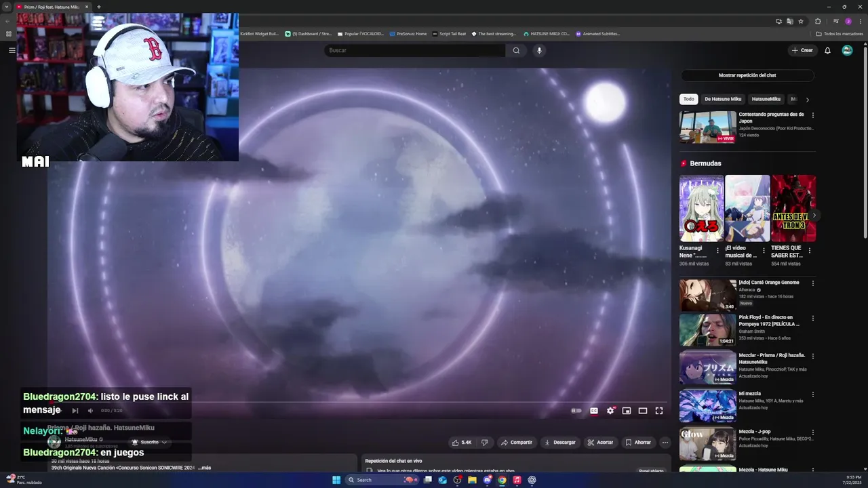The width and height of the screenshot is (868, 488).
Task: Switch player to theater mode
Action: 643,411
